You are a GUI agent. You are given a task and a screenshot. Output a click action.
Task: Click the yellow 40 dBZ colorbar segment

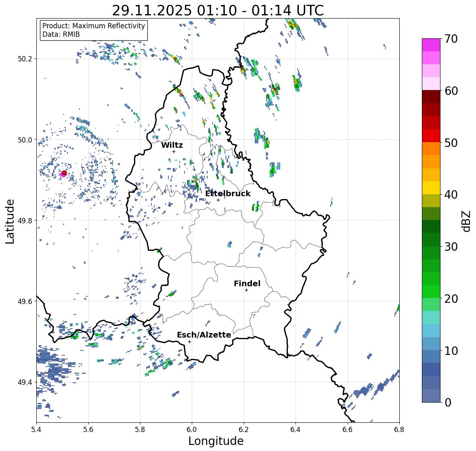point(431,188)
